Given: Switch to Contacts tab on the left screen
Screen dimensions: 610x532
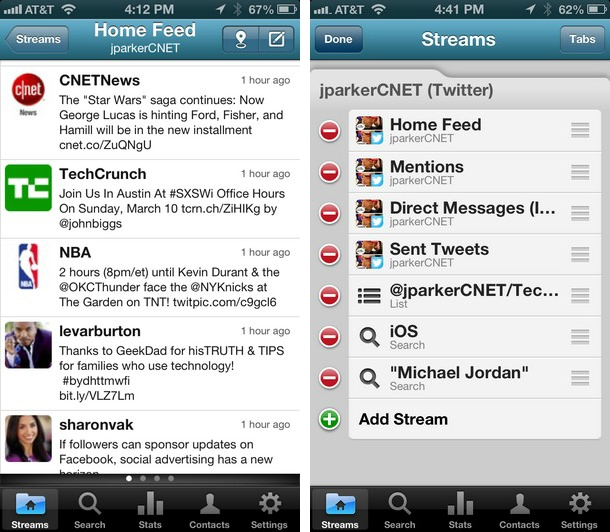Looking at the screenshot, I should click(x=209, y=510).
